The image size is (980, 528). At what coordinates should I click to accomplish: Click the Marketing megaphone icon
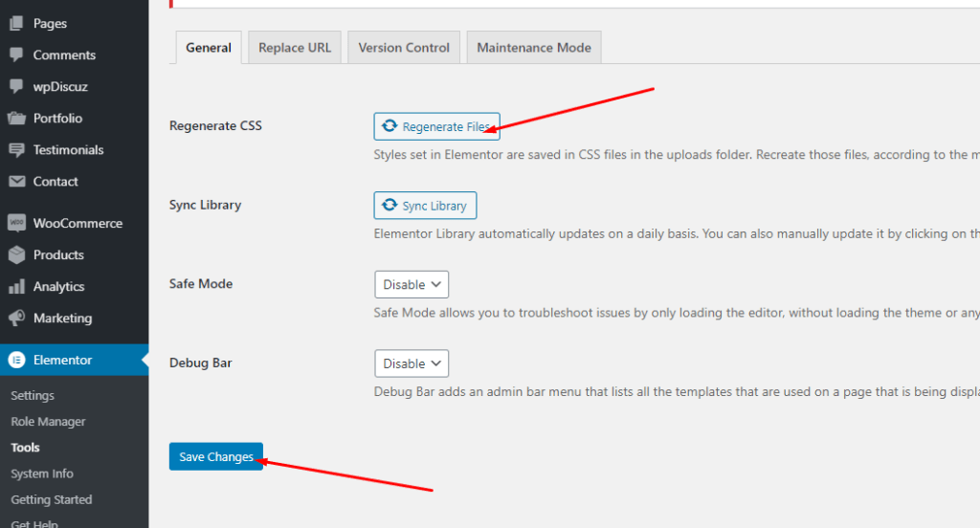pos(17,319)
